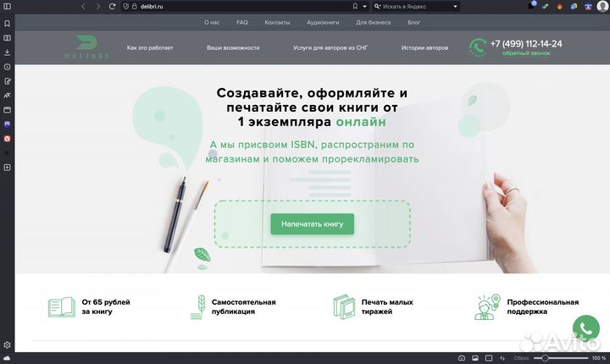Click the 'Самостоятельная публикация' text

pyautogui.click(x=243, y=306)
